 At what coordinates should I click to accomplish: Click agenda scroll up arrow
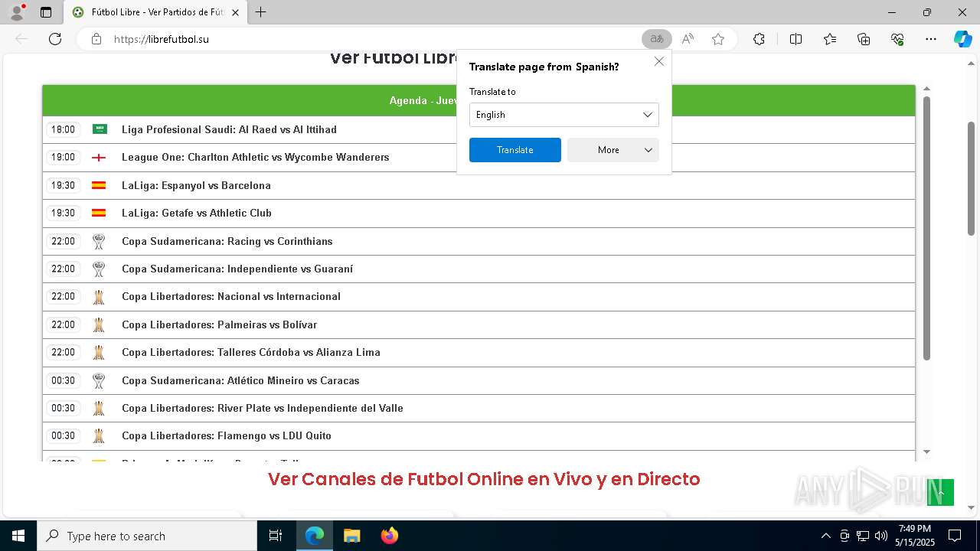[x=926, y=90]
